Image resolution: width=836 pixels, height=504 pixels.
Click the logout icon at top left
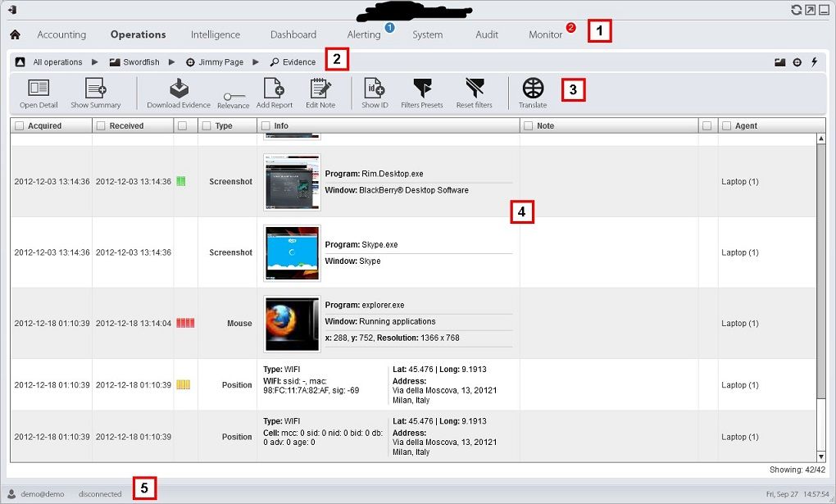[12, 10]
